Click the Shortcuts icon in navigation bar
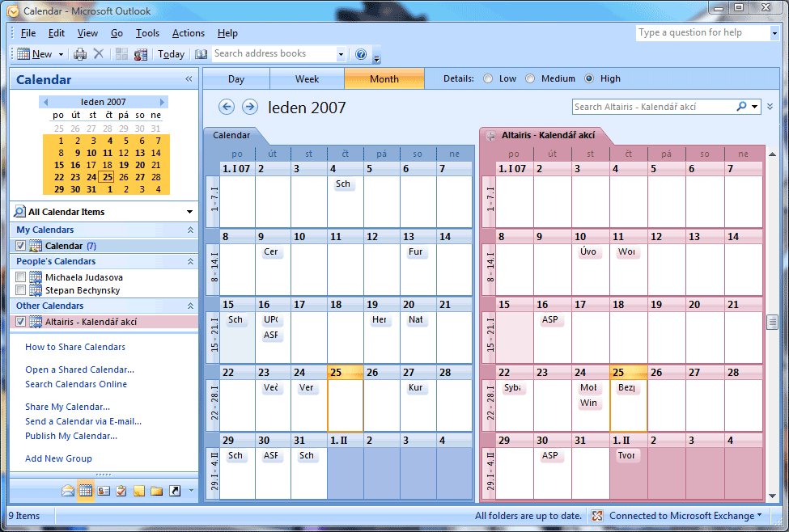789x532 pixels. coord(175,491)
